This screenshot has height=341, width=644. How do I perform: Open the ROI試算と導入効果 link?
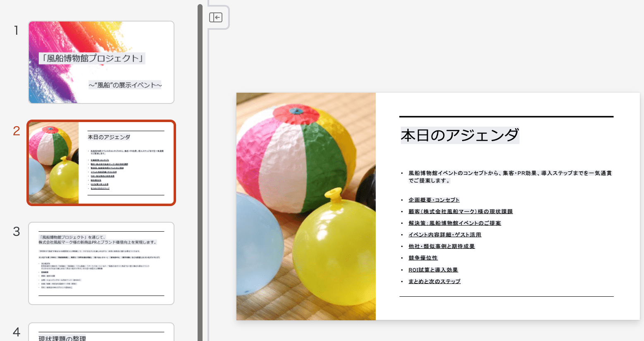(433, 270)
